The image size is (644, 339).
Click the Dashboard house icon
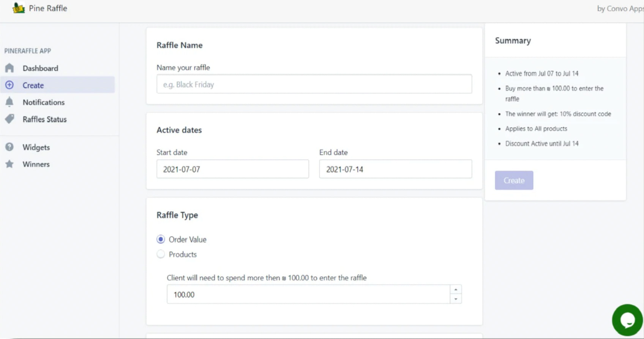coord(9,68)
